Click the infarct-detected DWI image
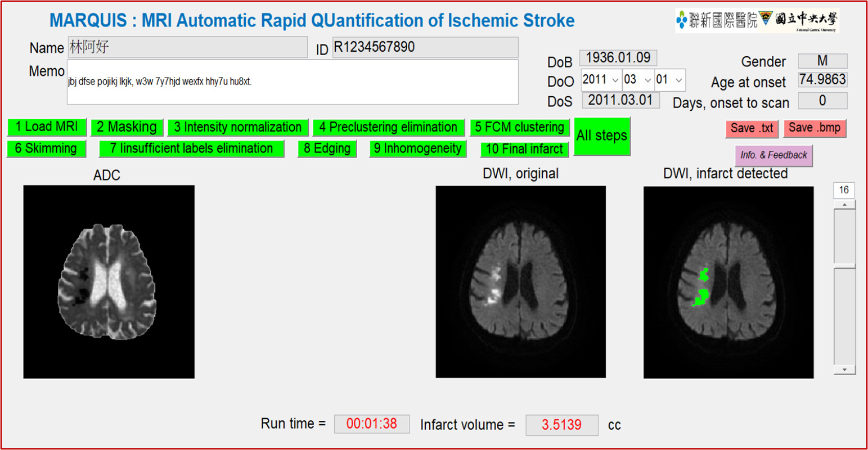Image resolution: width=868 pixels, height=450 pixels. click(x=728, y=282)
